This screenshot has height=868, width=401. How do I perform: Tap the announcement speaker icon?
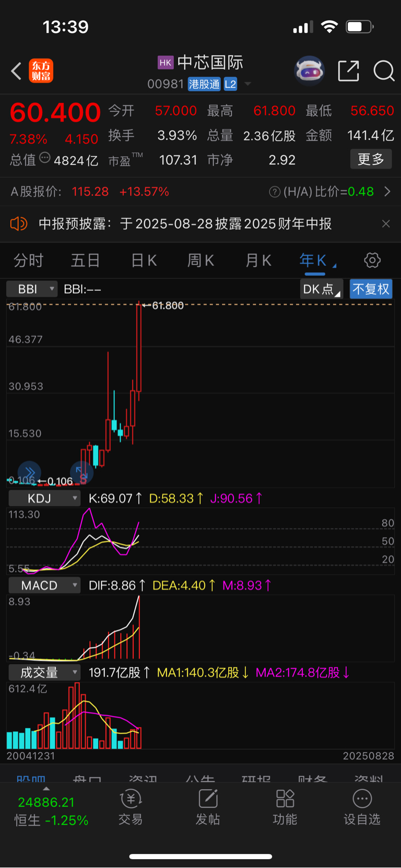pyautogui.click(x=18, y=224)
